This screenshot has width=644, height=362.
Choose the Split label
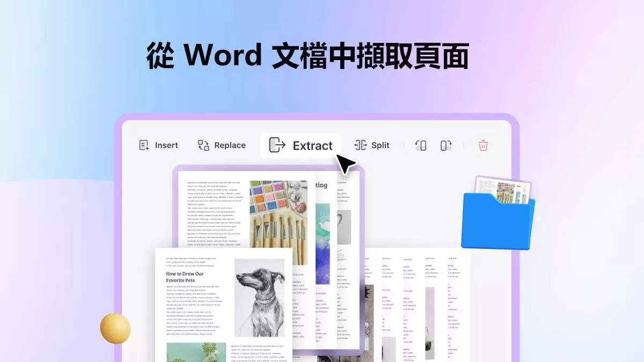380,145
